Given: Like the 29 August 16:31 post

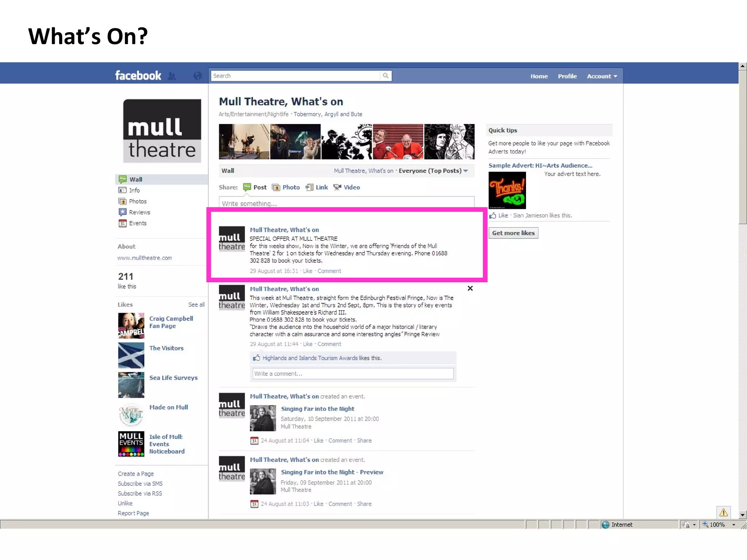Looking at the screenshot, I should click(x=307, y=271).
